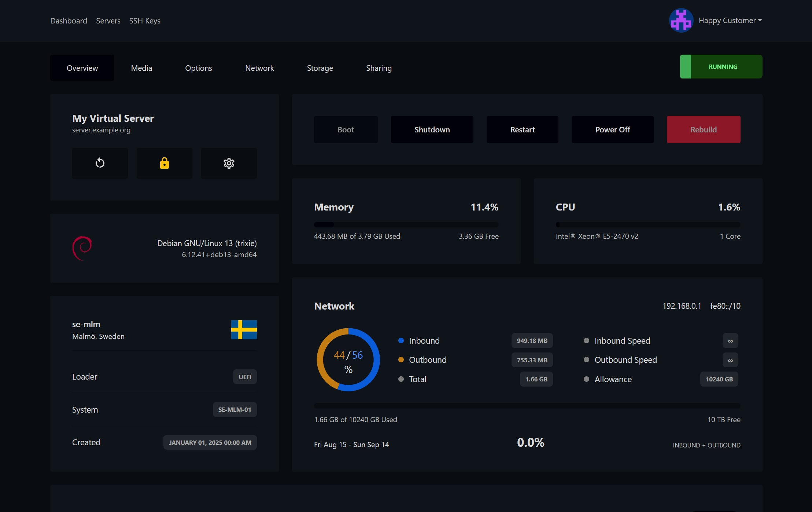Expand the Happy Customer dropdown
The image size is (812, 512).
click(x=730, y=21)
